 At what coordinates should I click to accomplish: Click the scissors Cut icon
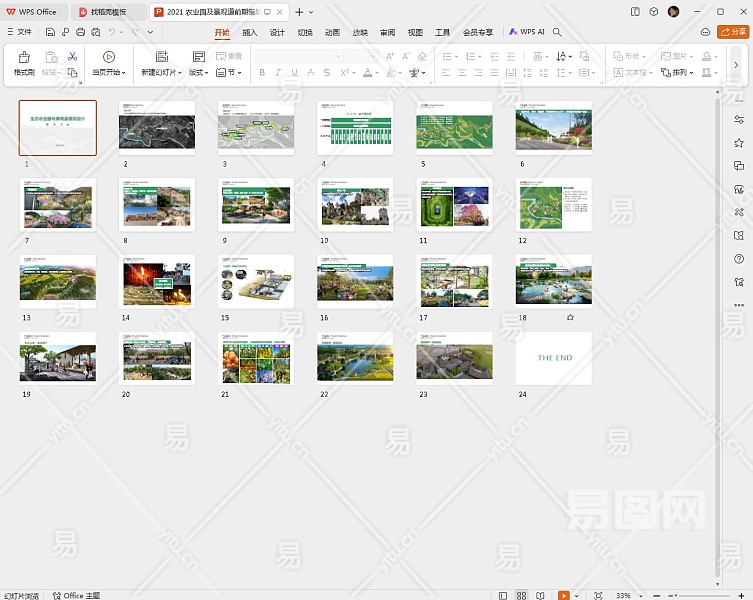pyautogui.click(x=72, y=57)
